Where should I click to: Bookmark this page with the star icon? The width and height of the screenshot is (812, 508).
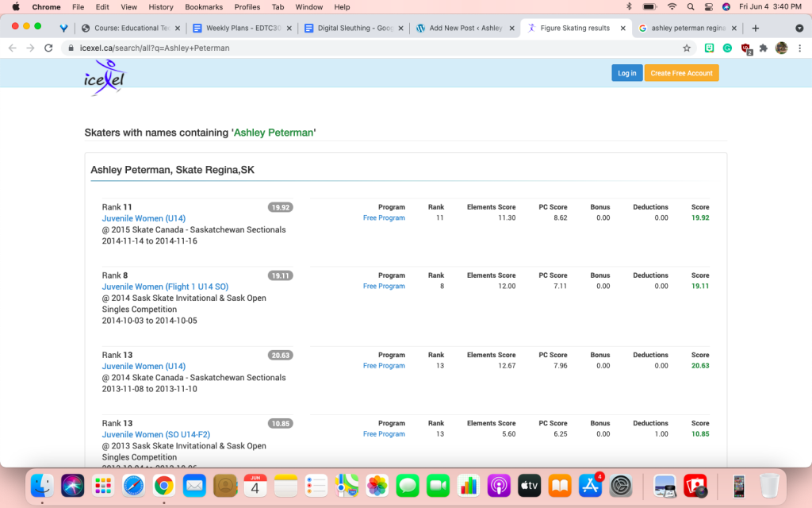coord(687,48)
